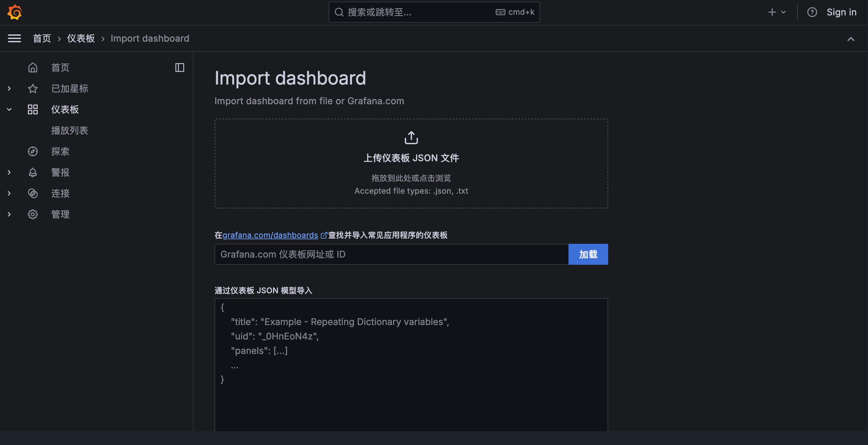Click the JSON model text area
This screenshot has height=445, width=868.
(x=411, y=365)
